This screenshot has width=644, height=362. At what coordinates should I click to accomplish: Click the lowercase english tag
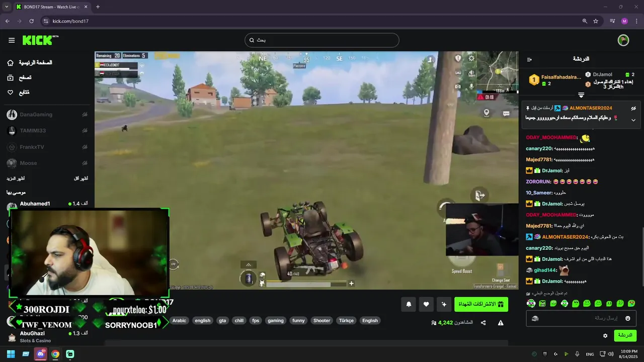[202, 321]
